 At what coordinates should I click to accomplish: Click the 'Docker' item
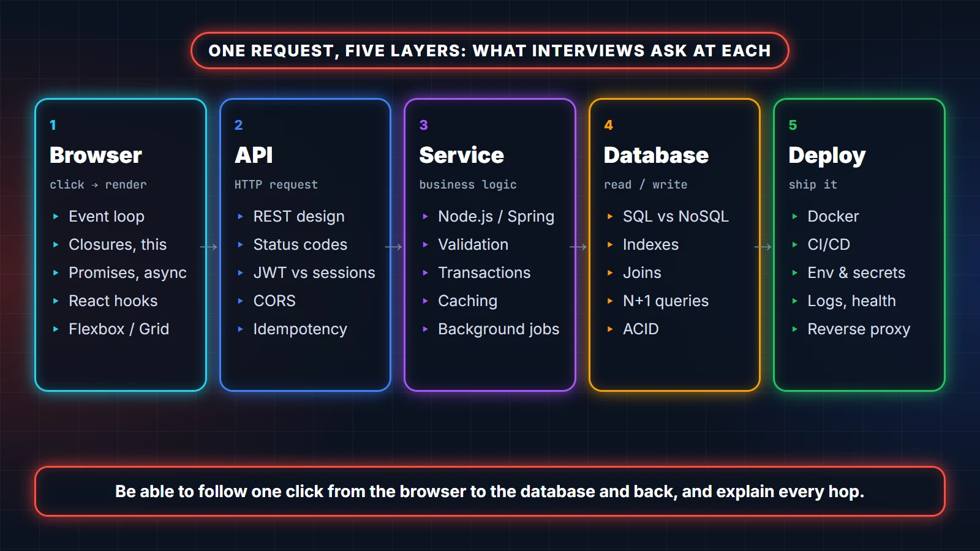833,216
